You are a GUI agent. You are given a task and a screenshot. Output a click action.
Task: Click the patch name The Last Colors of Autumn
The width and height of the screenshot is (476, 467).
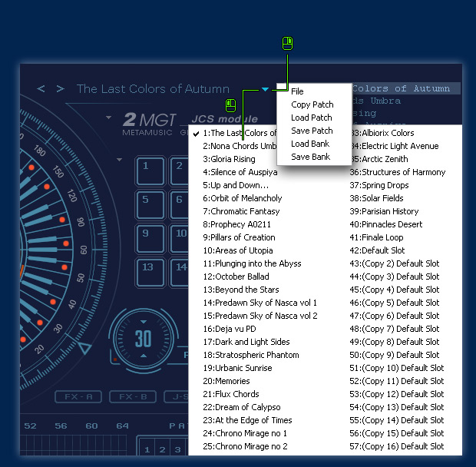click(x=153, y=89)
